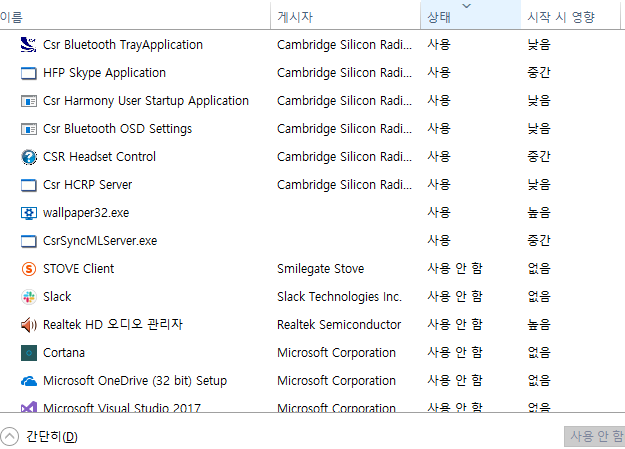Click the Csr Harmony User Startup Application icon
Image resolution: width=625 pixels, height=449 pixels.
pyautogui.click(x=29, y=101)
